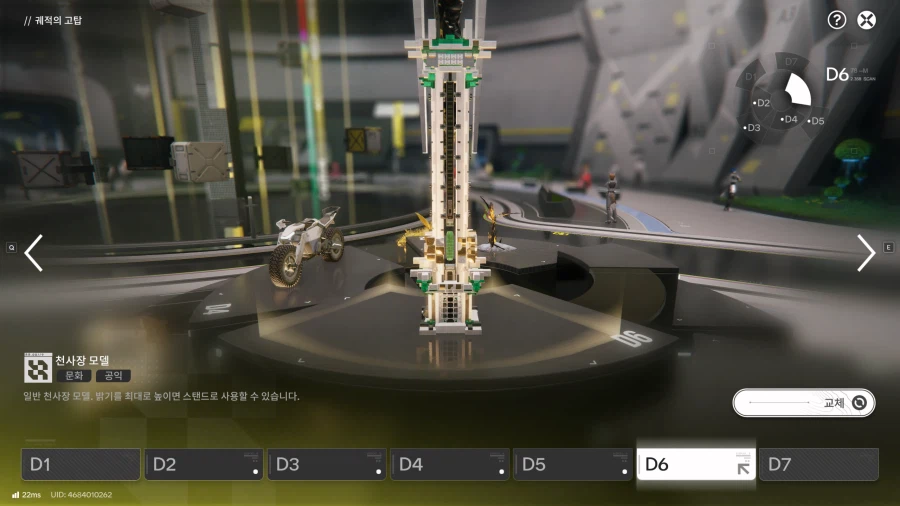Switch to the D3 slot tab
The height and width of the screenshot is (506, 900).
pyautogui.click(x=327, y=464)
